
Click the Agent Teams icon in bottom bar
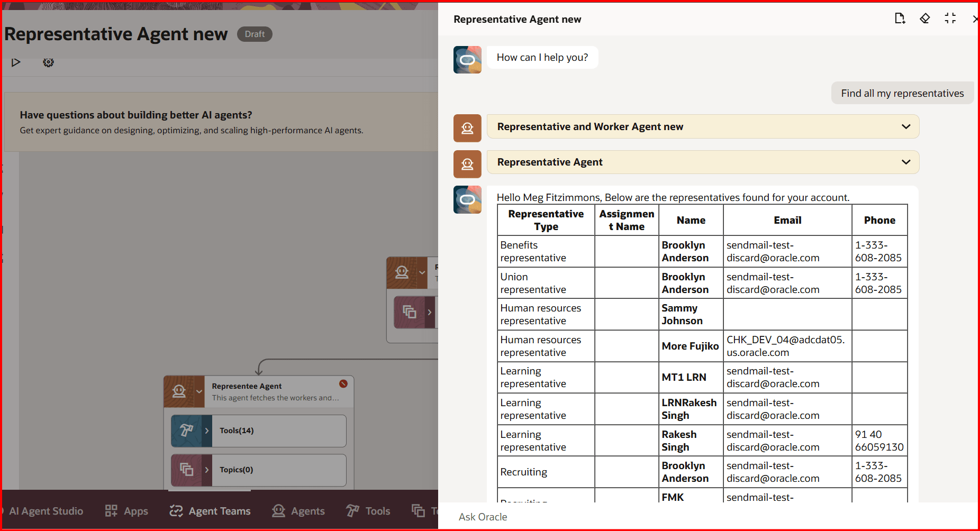175,510
